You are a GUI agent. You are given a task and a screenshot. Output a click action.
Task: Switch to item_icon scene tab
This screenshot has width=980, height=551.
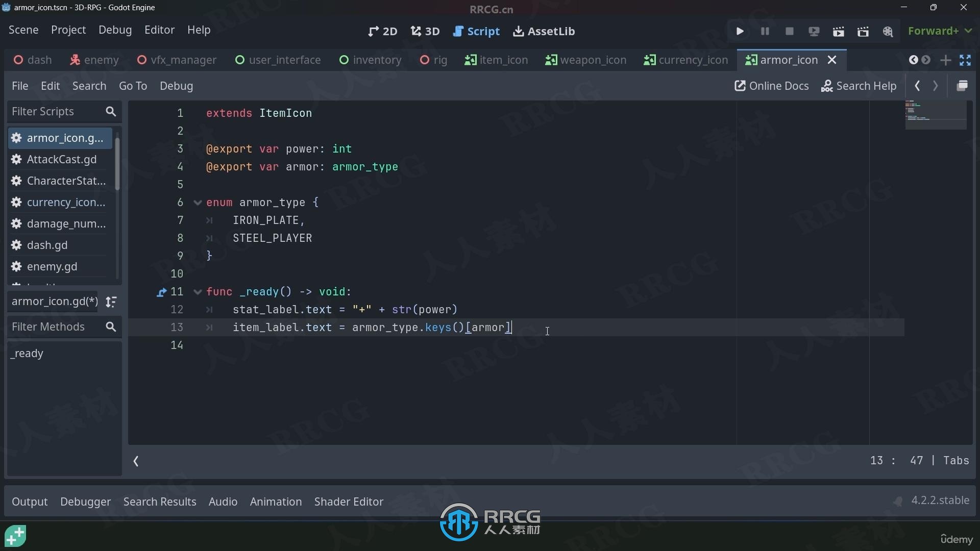(x=496, y=60)
